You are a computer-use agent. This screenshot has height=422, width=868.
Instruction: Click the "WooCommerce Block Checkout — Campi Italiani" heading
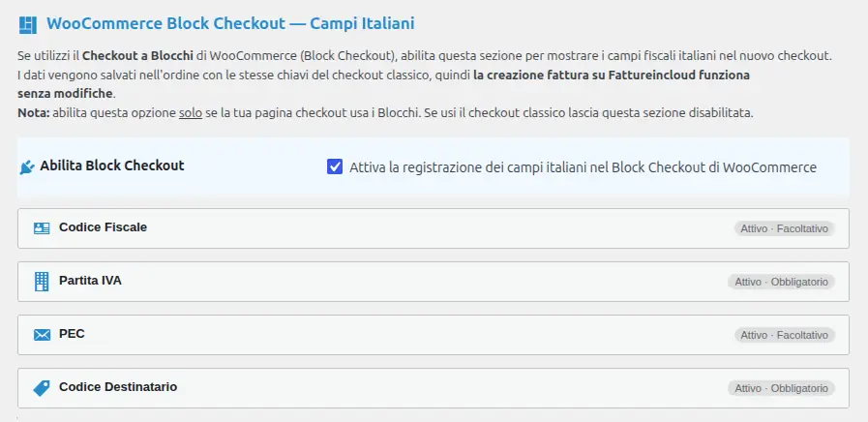(x=230, y=24)
